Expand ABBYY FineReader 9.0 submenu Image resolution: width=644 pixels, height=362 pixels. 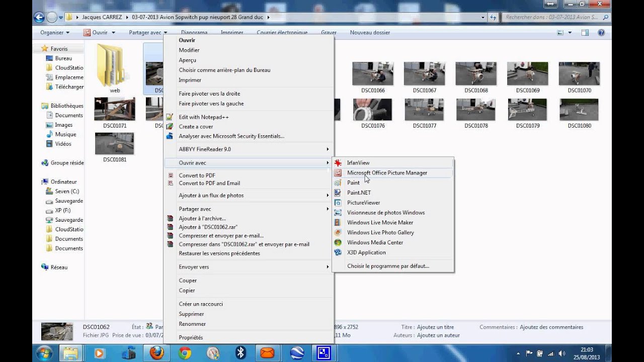pyautogui.click(x=249, y=149)
